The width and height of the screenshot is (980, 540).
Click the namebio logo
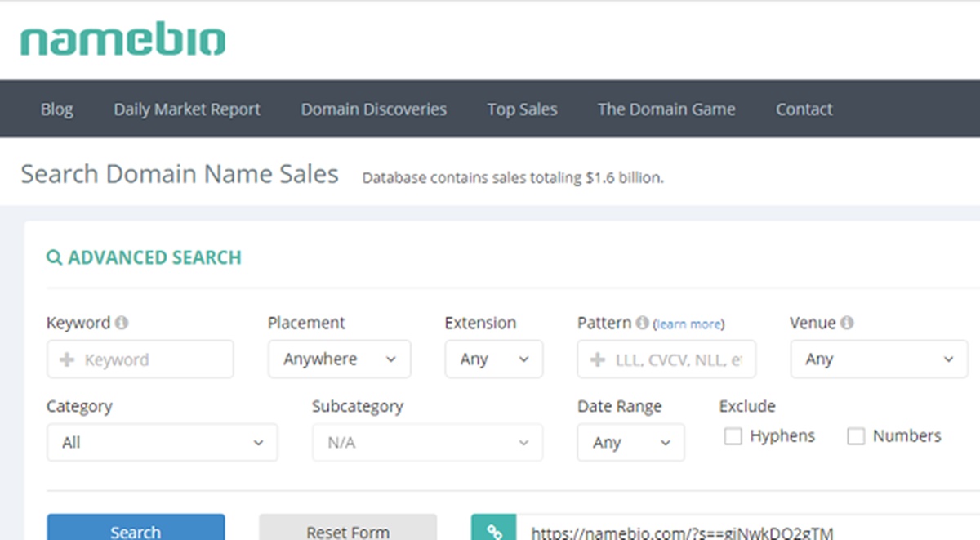(122, 40)
